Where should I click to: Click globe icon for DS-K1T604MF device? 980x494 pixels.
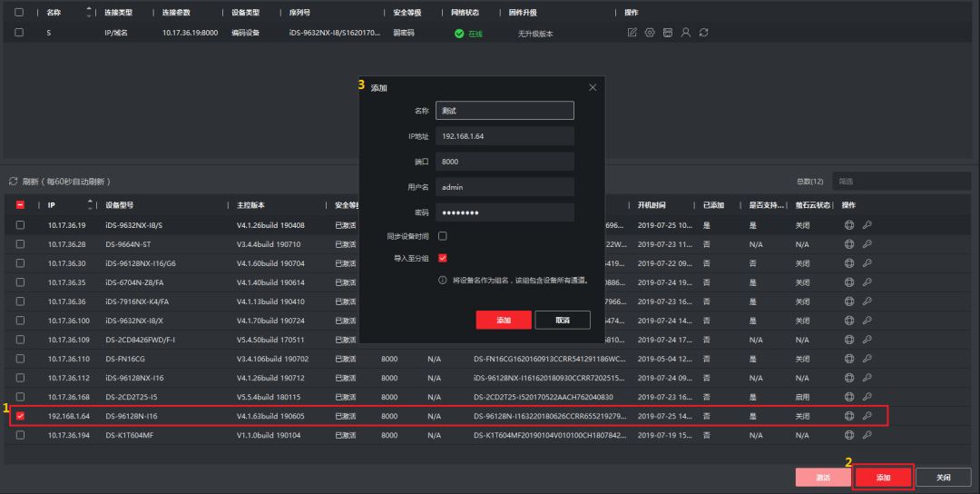point(849,435)
